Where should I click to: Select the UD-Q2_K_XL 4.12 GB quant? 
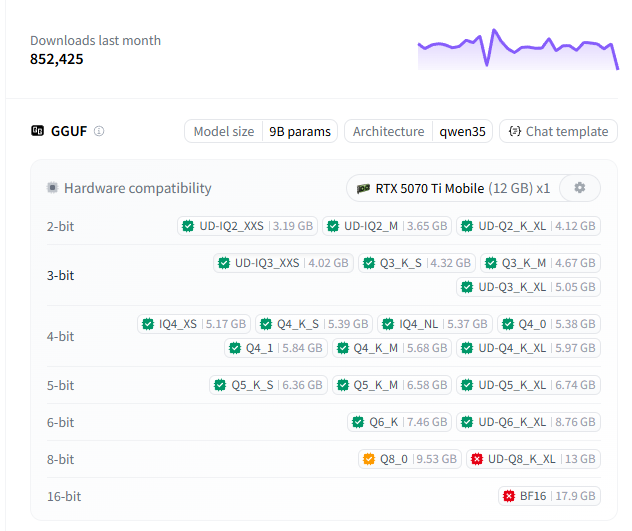coord(528,226)
